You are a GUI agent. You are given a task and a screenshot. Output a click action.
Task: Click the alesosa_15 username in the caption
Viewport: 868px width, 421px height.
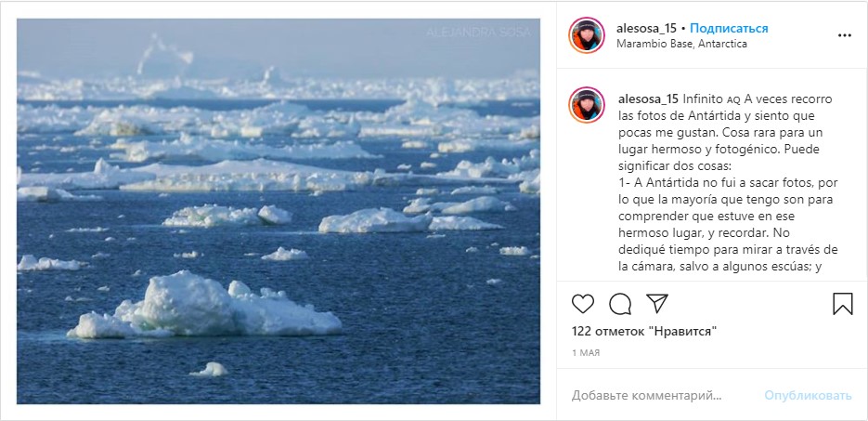pos(647,98)
